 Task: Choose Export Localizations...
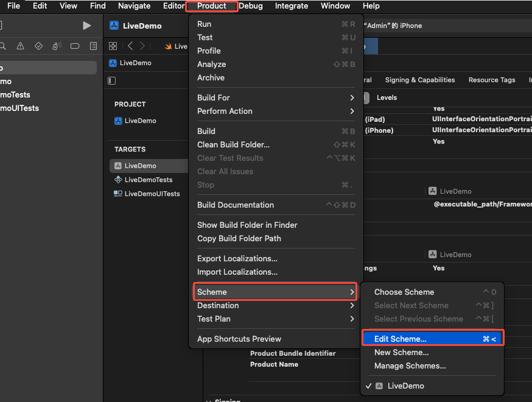(x=276, y=259)
